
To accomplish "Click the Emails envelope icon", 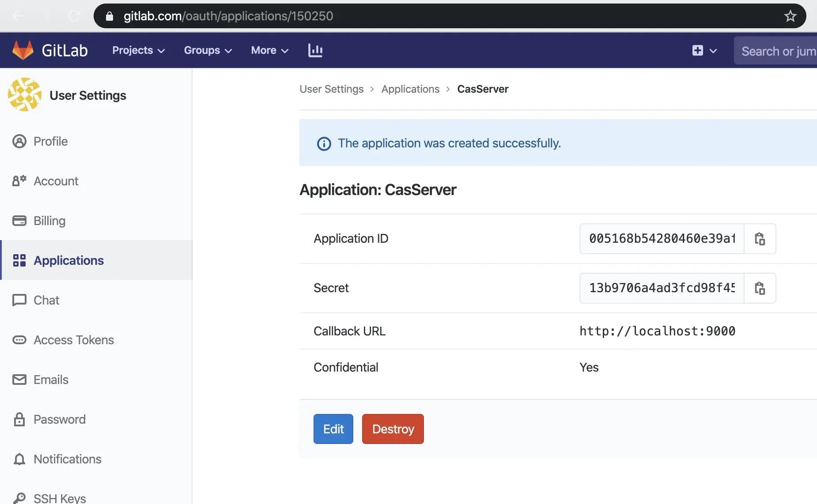I will [19, 380].
